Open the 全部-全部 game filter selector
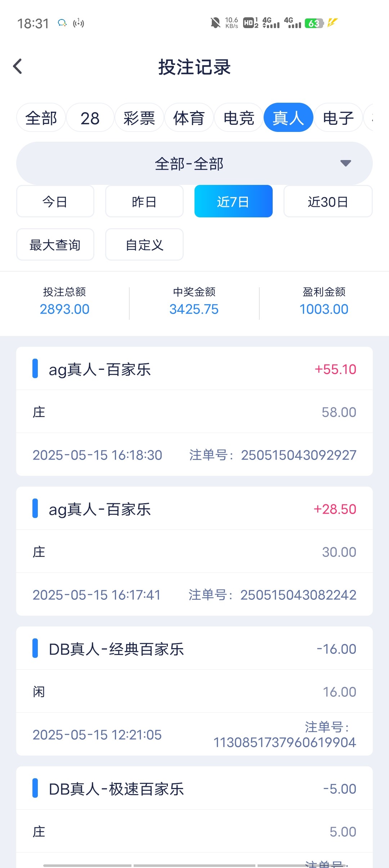 tap(189, 164)
